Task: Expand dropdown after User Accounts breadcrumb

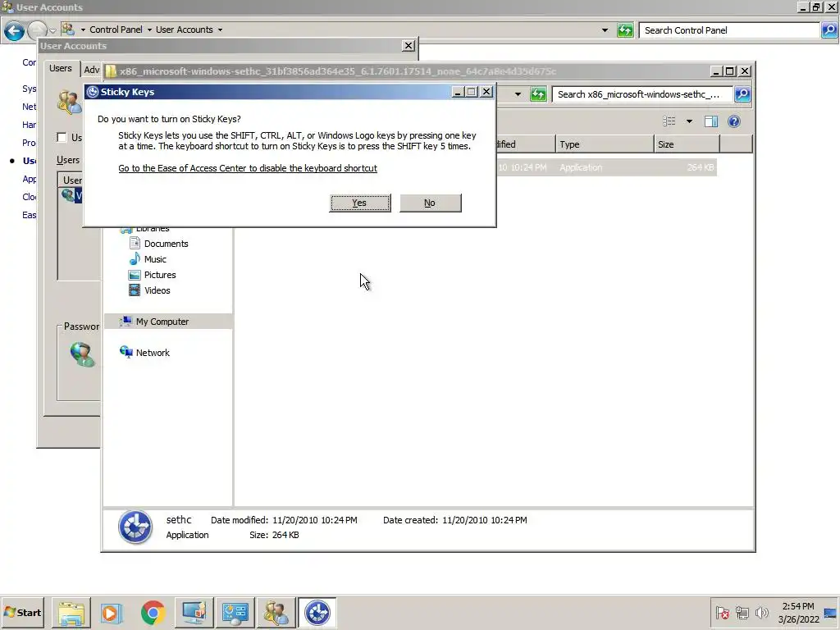Action: pos(220,30)
